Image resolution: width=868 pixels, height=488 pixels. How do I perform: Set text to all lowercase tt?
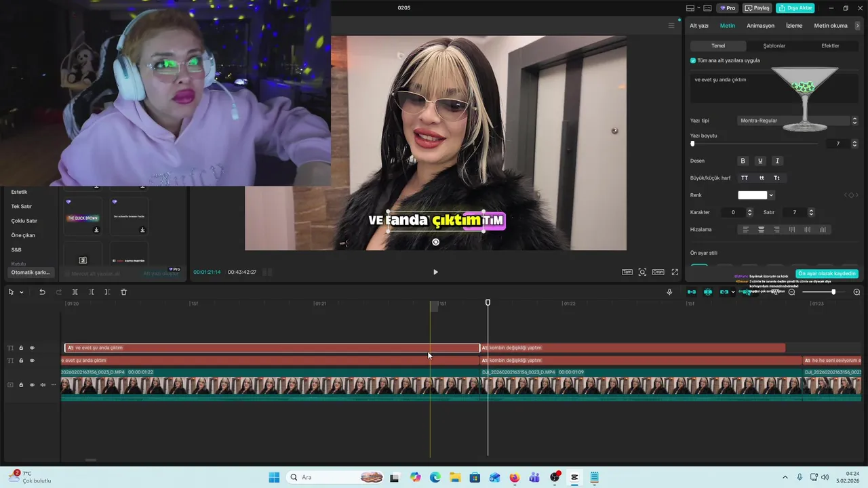(x=762, y=178)
